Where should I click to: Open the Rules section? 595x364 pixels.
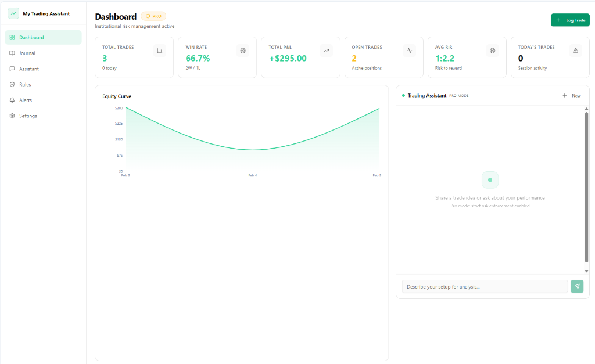[43, 85]
